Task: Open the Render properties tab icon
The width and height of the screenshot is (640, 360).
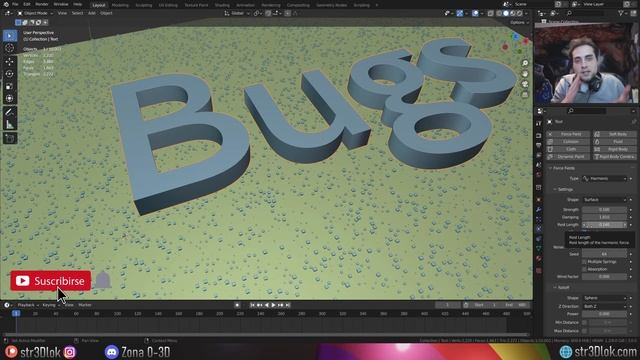Action: [x=539, y=136]
